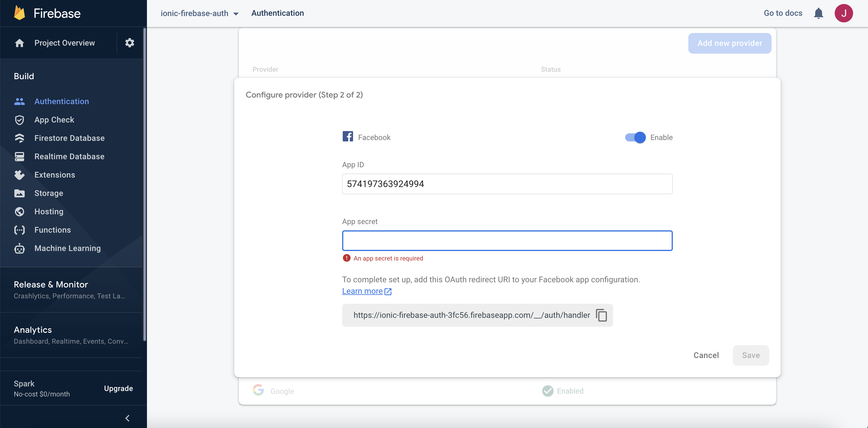Click the Storage image icon
868x428 pixels.
point(20,193)
